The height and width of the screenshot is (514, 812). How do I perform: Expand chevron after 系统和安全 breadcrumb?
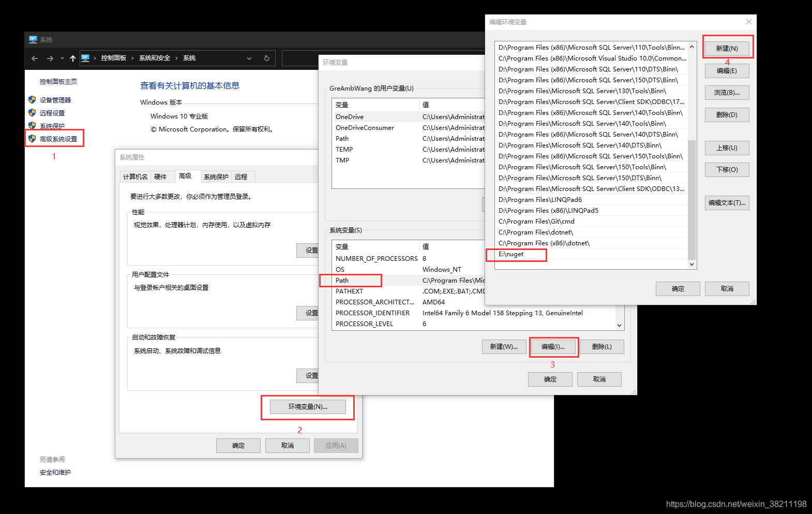coord(177,58)
